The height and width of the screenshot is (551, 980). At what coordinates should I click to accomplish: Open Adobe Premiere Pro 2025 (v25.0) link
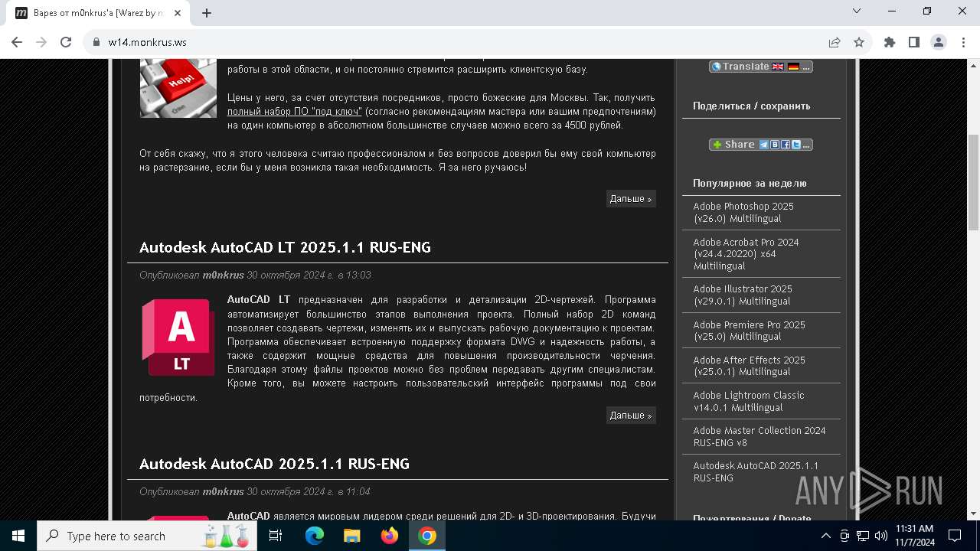click(749, 331)
